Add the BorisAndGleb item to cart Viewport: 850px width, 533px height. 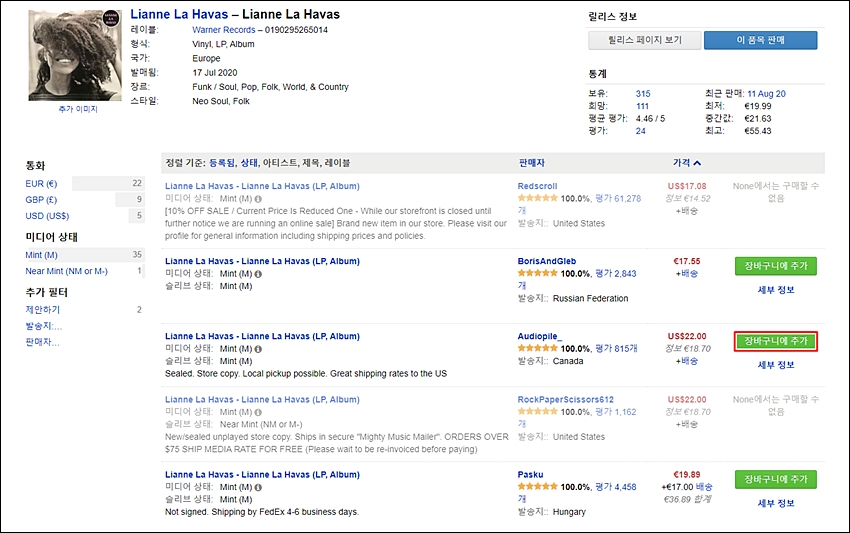(x=776, y=266)
